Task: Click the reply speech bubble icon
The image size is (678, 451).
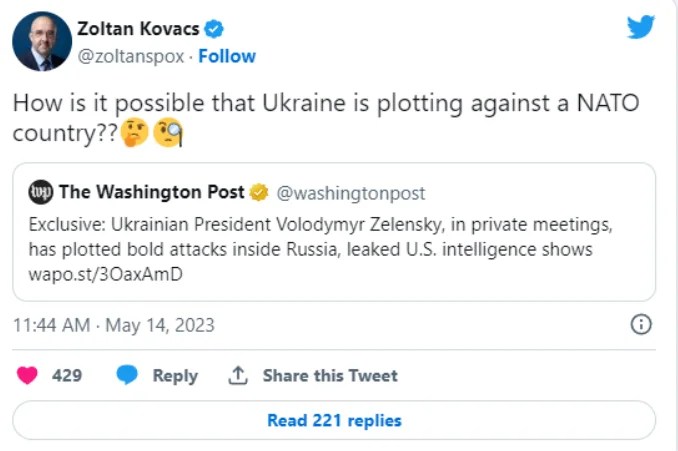Action: point(127,376)
